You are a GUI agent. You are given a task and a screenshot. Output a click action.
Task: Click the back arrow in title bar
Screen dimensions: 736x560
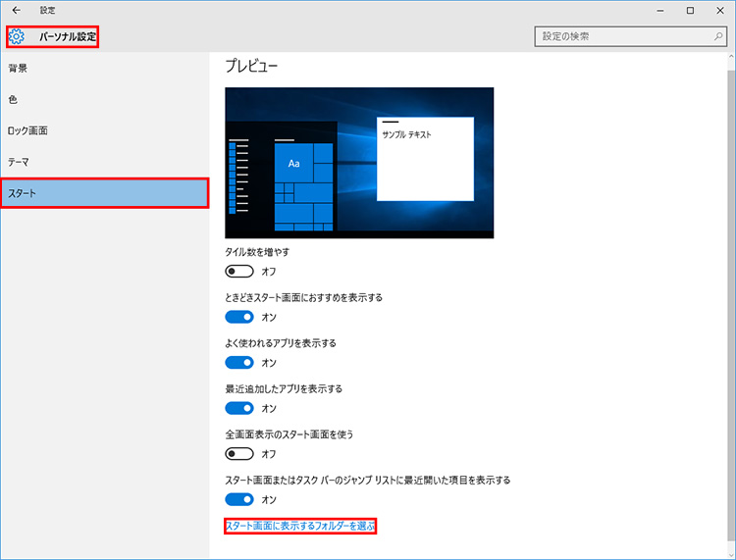tap(16, 10)
